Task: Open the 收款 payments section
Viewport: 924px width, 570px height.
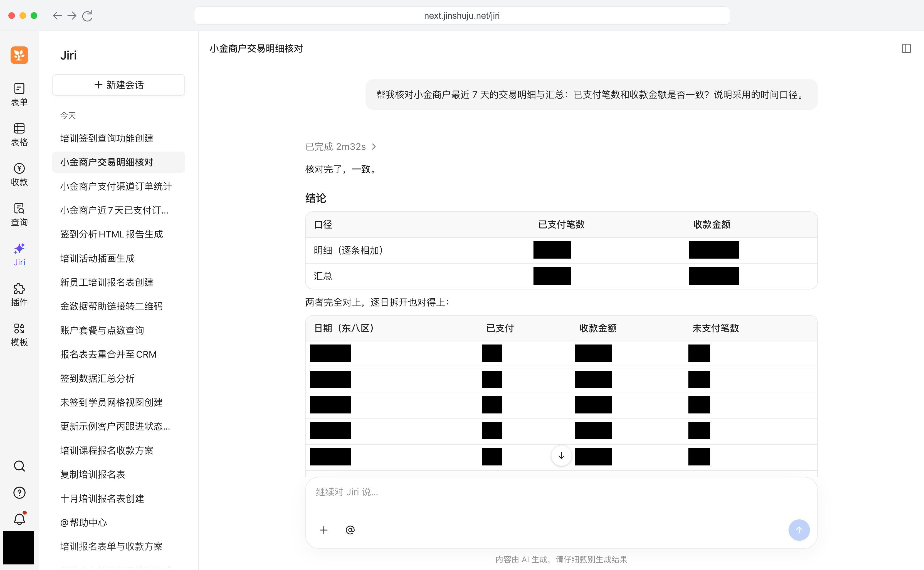Action: (19, 175)
